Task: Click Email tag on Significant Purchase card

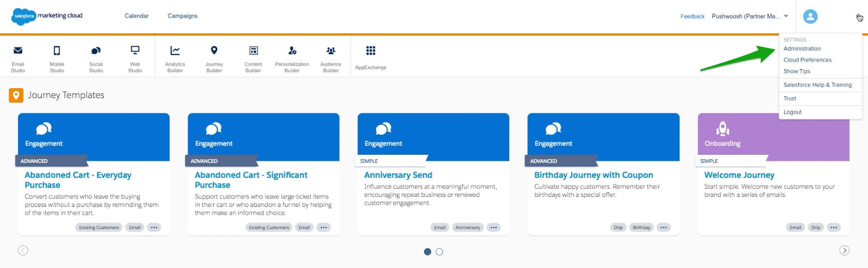Action: point(304,227)
